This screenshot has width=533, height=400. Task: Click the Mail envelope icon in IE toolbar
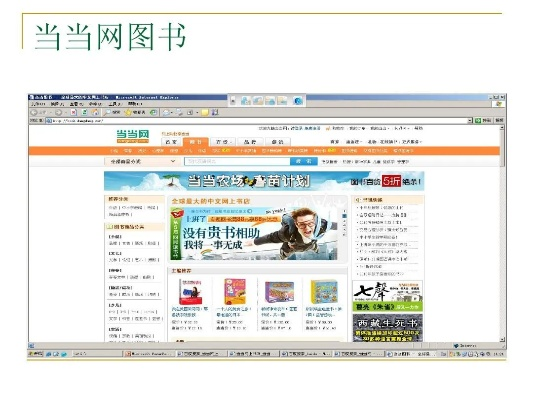166,112
